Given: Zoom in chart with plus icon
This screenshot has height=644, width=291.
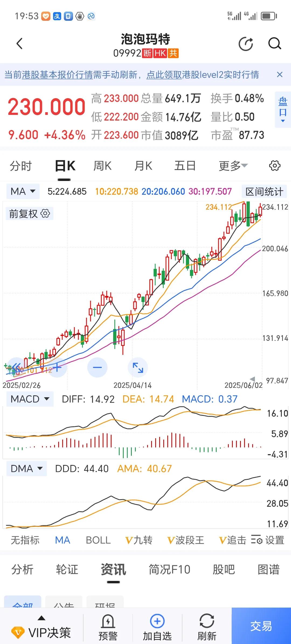Looking at the screenshot, I should (57, 367).
